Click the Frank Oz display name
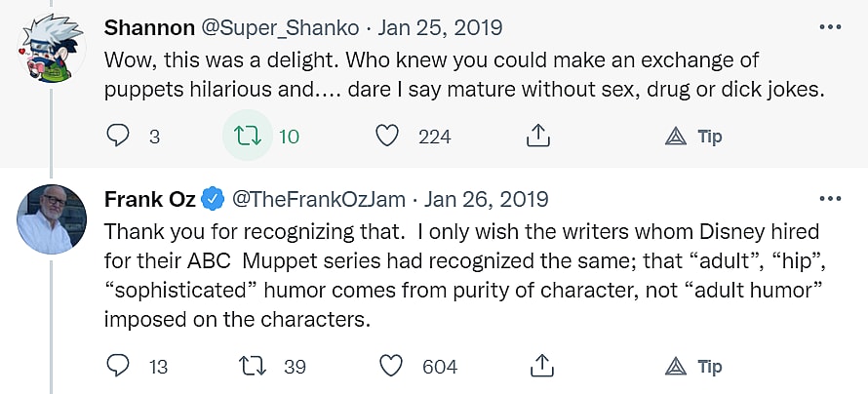The height and width of the screenshot is (394, 868). coord(148,199)
